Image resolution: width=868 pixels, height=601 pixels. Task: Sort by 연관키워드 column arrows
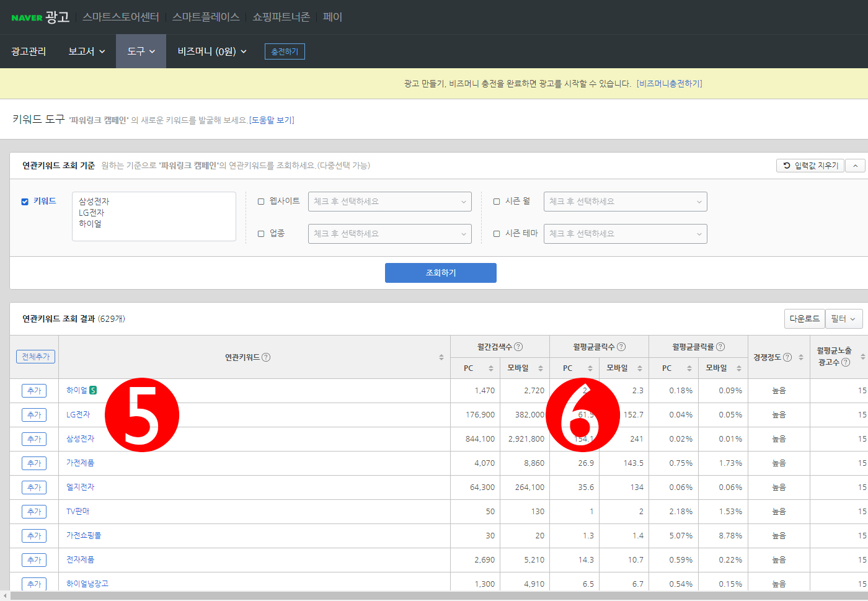pyautogui.click(x=441, y=357)
